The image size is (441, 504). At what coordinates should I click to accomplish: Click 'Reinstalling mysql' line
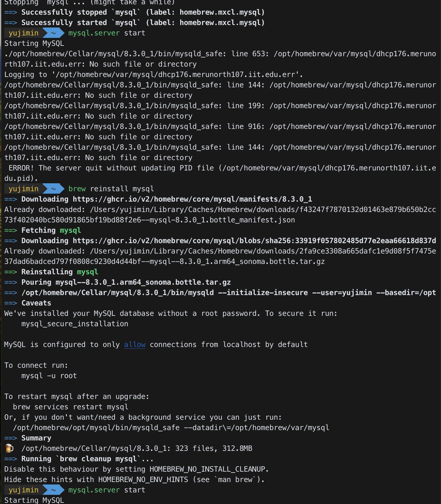coord(51,272)
